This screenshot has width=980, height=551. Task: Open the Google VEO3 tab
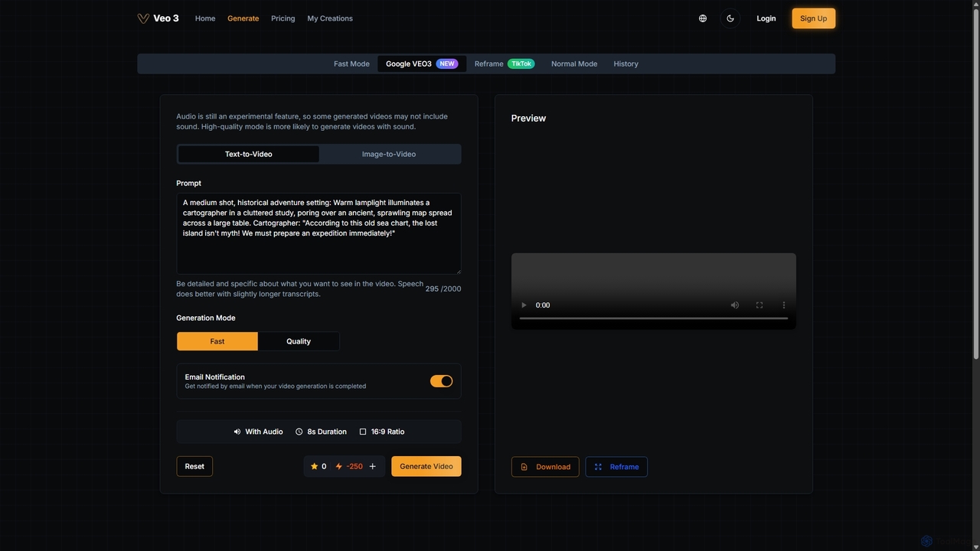tap(422, 64)
